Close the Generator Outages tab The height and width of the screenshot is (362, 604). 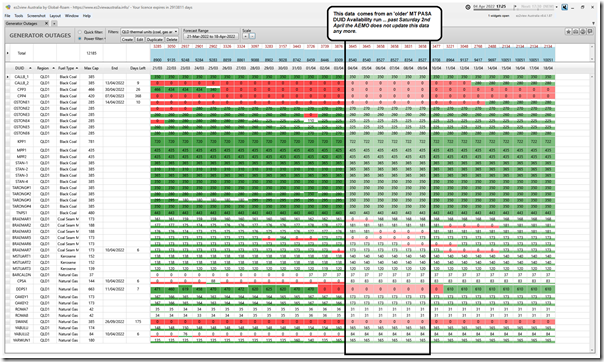pyautogui.click(x=47, y=23)
